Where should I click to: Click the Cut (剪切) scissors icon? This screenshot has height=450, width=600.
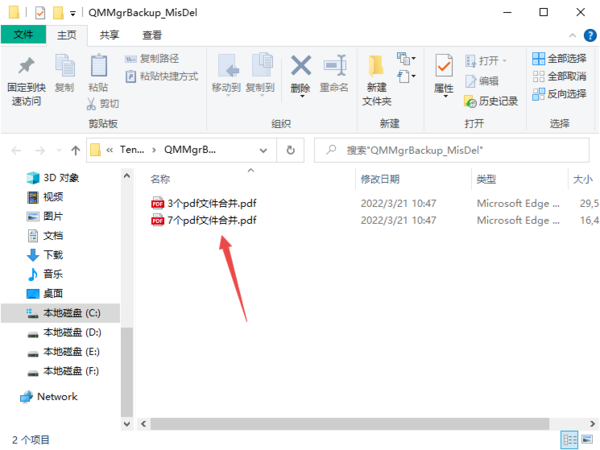(91, 104)
